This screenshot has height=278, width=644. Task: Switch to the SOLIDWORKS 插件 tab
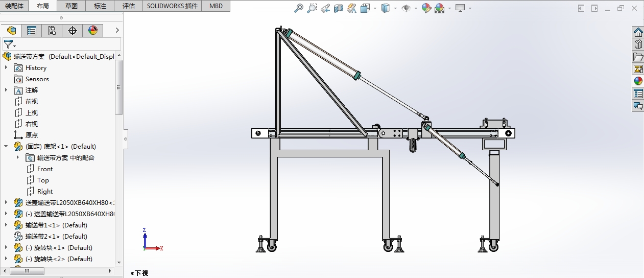172,6
